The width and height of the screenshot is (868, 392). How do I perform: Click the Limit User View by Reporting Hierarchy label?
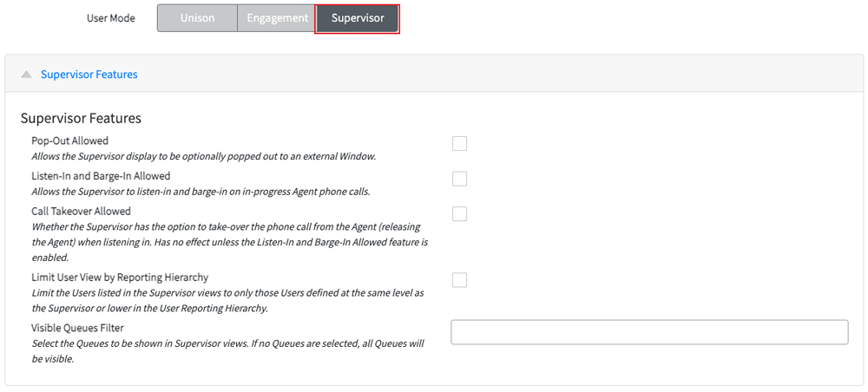(x=120, y=277)
